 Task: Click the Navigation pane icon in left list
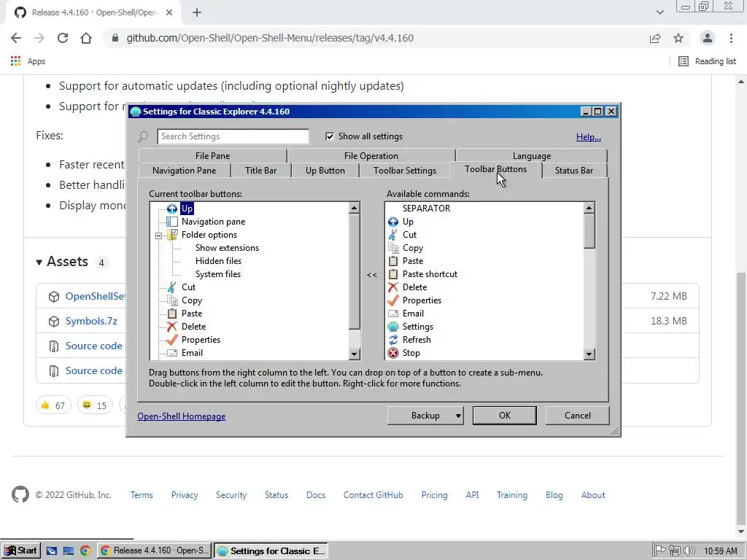click(172, 222)
